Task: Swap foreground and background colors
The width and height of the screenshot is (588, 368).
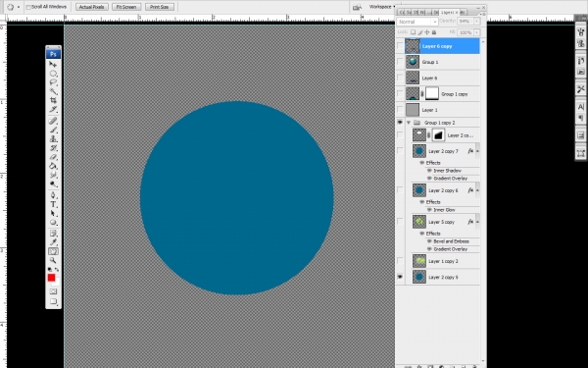Action: pos(57,270)
